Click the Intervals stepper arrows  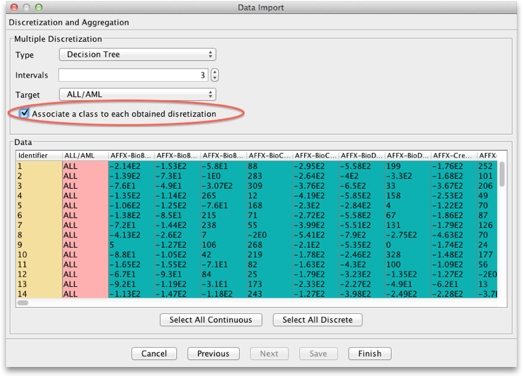tap(215, 75)
